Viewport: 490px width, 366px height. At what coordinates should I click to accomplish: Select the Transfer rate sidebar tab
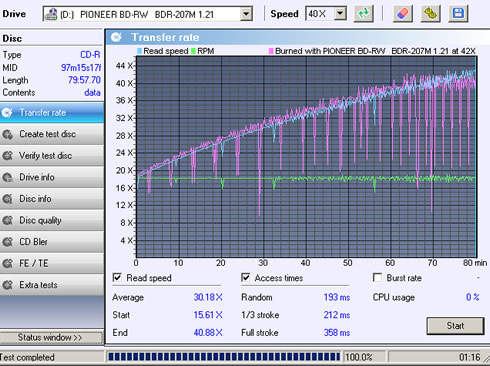point(52,113)
